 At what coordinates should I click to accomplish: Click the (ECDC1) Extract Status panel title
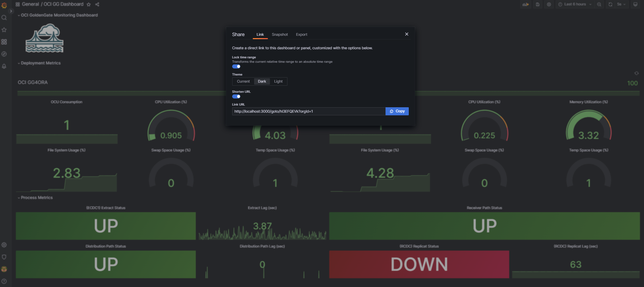pos(106,208)
